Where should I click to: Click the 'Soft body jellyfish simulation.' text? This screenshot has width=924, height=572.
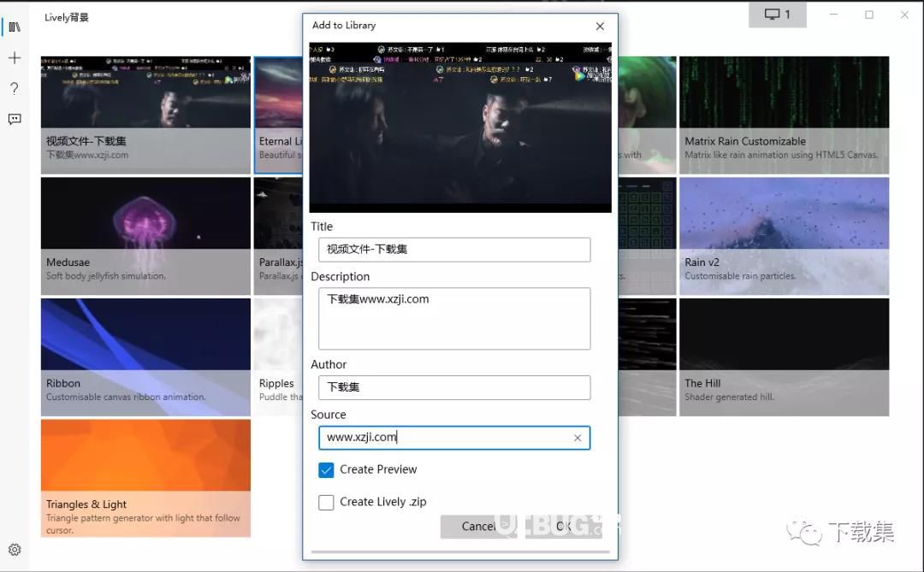[x=106, y=275]
